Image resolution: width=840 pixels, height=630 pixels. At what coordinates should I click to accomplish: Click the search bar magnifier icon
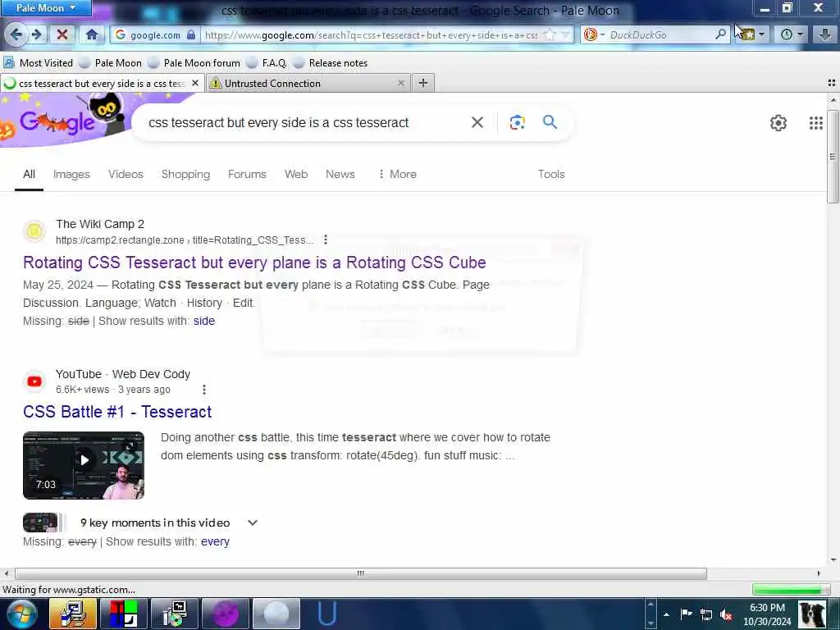[721, 34]
